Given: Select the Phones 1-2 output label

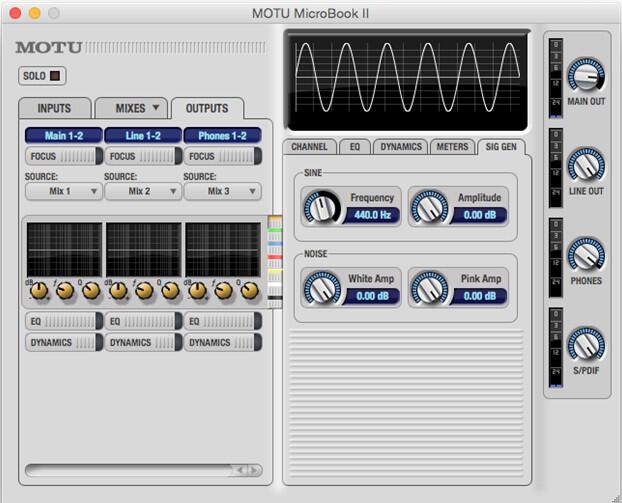Looking at the screenshot, I should tap(223, 136).
